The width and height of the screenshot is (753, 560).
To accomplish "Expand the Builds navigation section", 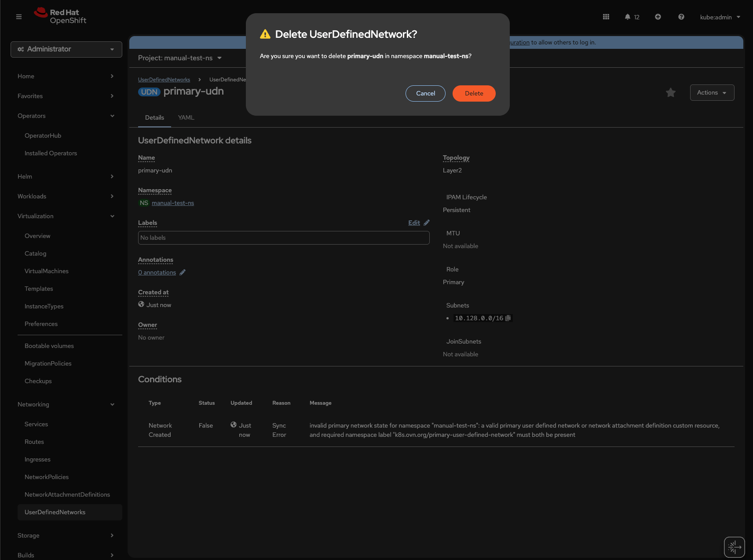I will pyautogui.click(x=66, y=555).
